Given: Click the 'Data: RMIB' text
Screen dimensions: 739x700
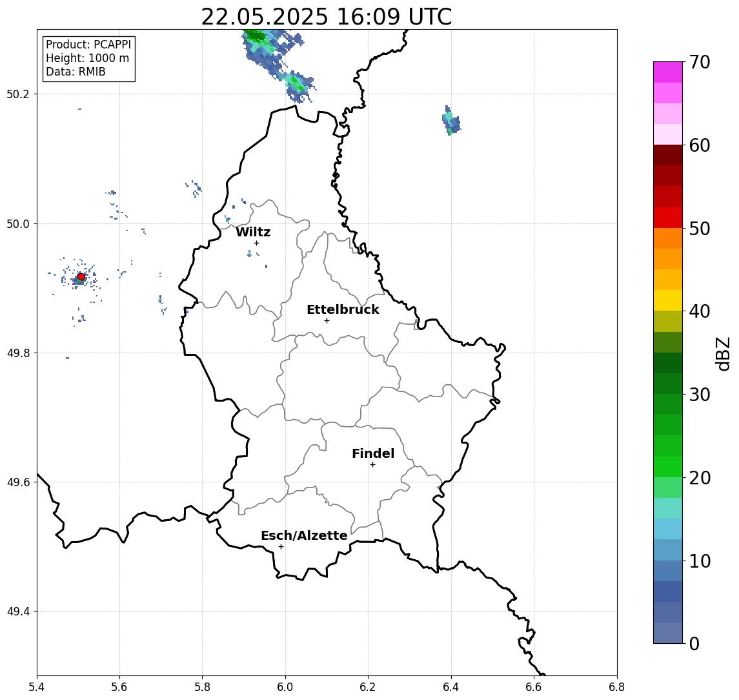Looking at the screenshot, I should click(76, 72).
